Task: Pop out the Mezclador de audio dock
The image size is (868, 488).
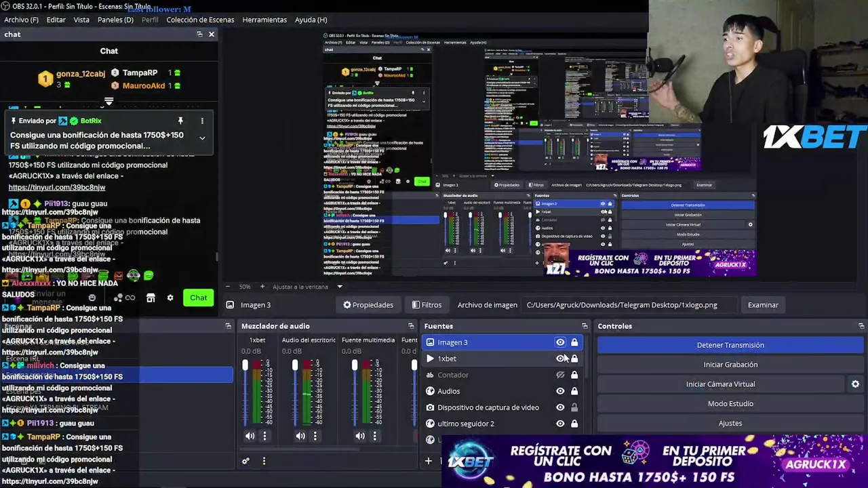Action: 411,326
